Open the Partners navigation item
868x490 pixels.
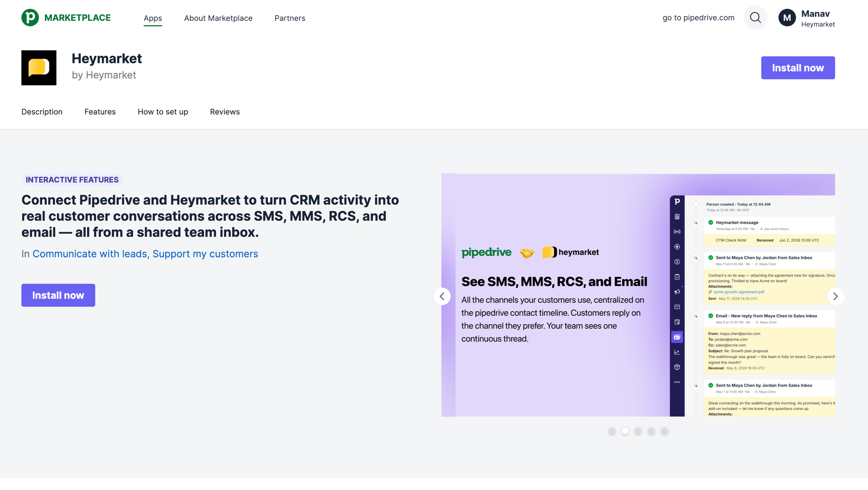click(x=290, y=18)
